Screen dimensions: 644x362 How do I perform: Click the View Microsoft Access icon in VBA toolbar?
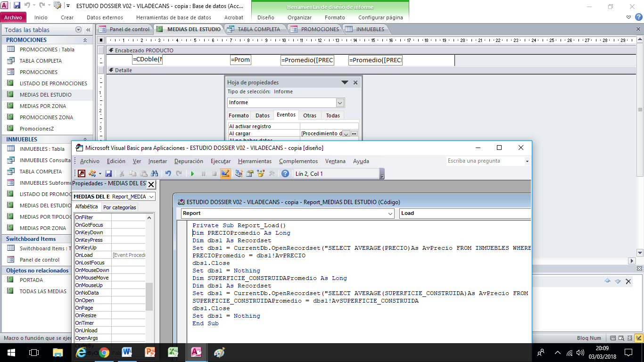pos(82,173)
